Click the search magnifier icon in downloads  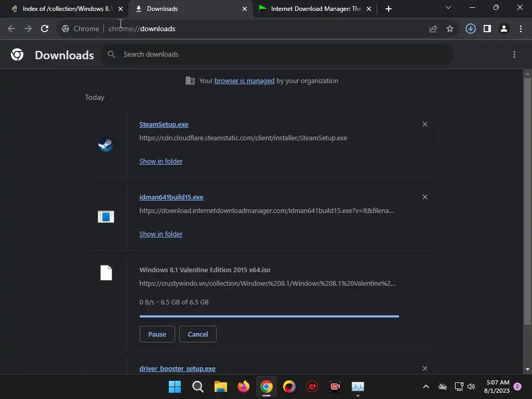coord(111,54)
